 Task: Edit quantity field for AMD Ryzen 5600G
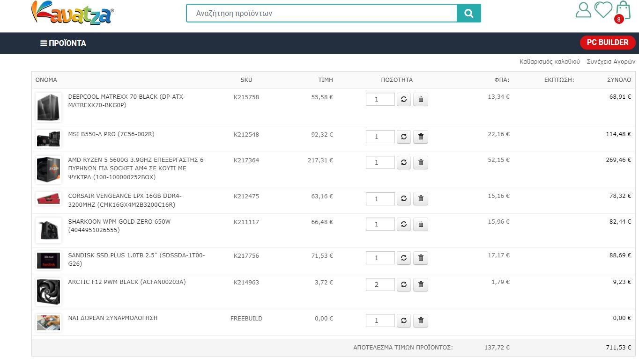pyautogui.click(x=380, y=162)
